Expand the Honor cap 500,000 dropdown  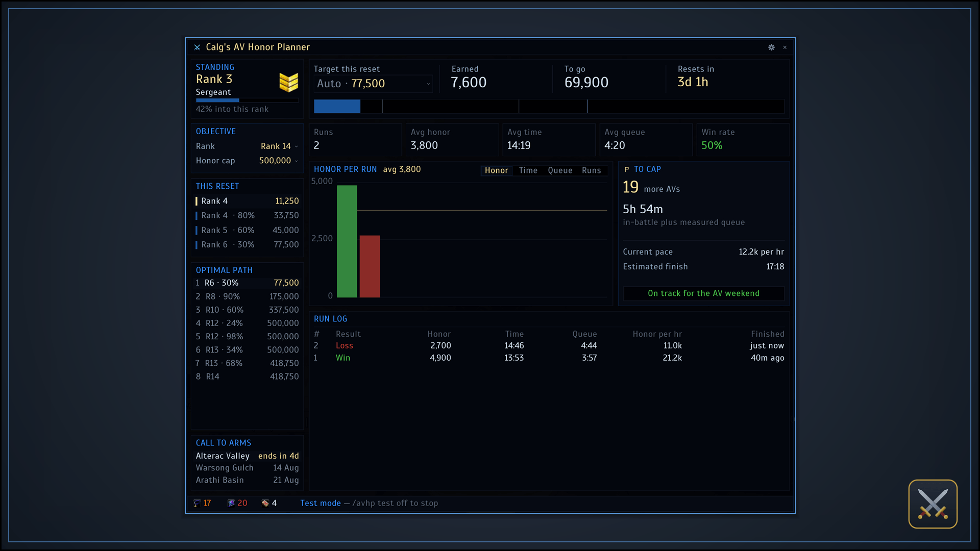click(278, 160)
